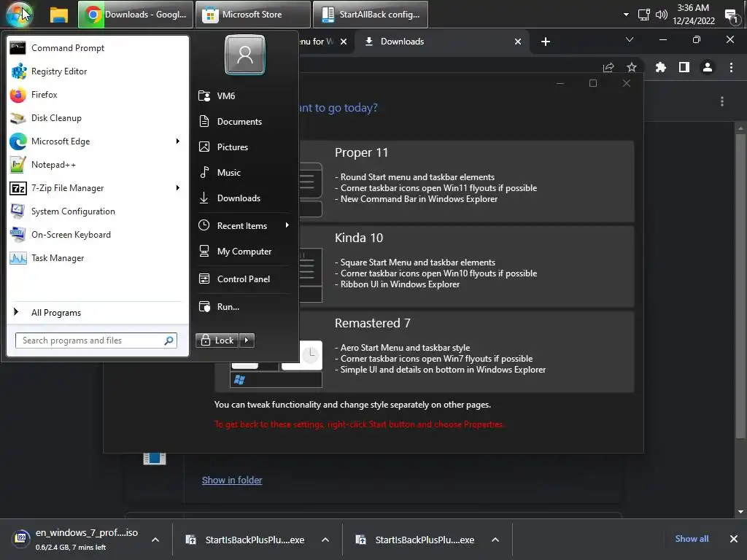Click the share page icon in Chrome
Image resolution: width=747 pixels, height=560 pixels.
tap(608, 68)
